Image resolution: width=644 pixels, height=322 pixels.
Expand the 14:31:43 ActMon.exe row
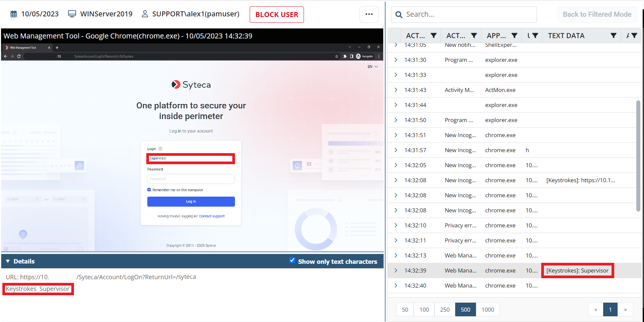(x=396, y=90)
